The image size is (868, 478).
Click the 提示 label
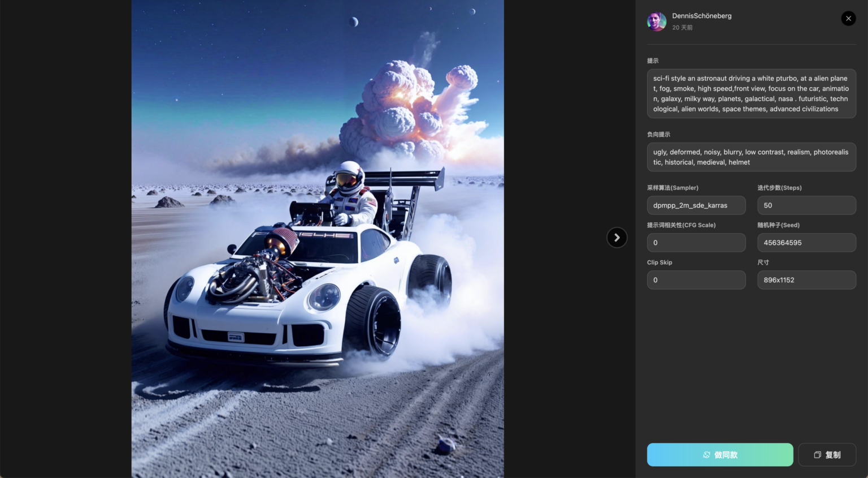653,61
